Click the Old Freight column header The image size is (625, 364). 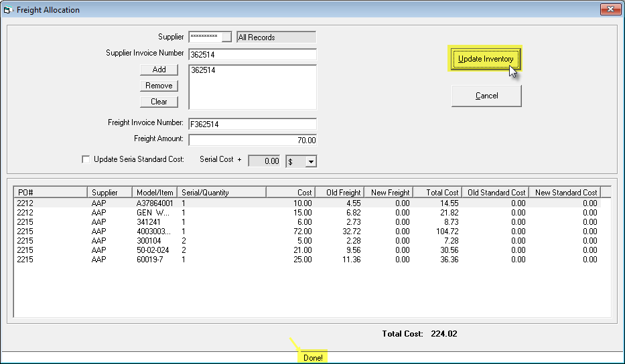(x=340, y=192)
